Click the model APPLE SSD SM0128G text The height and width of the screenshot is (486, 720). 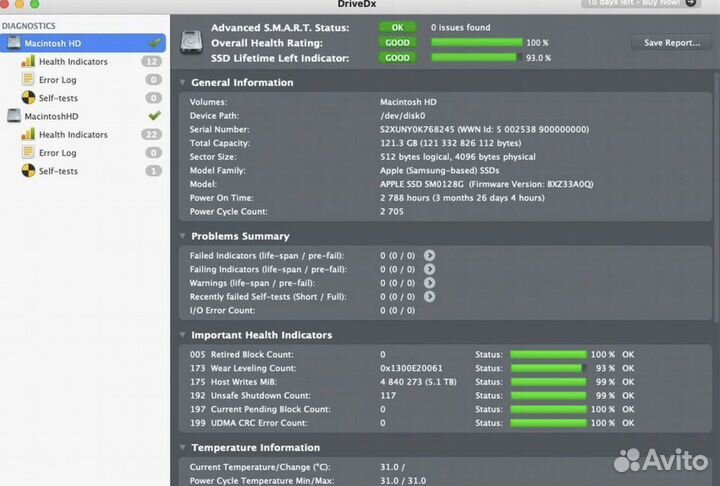pyautogui.click(x=422, y=184)
